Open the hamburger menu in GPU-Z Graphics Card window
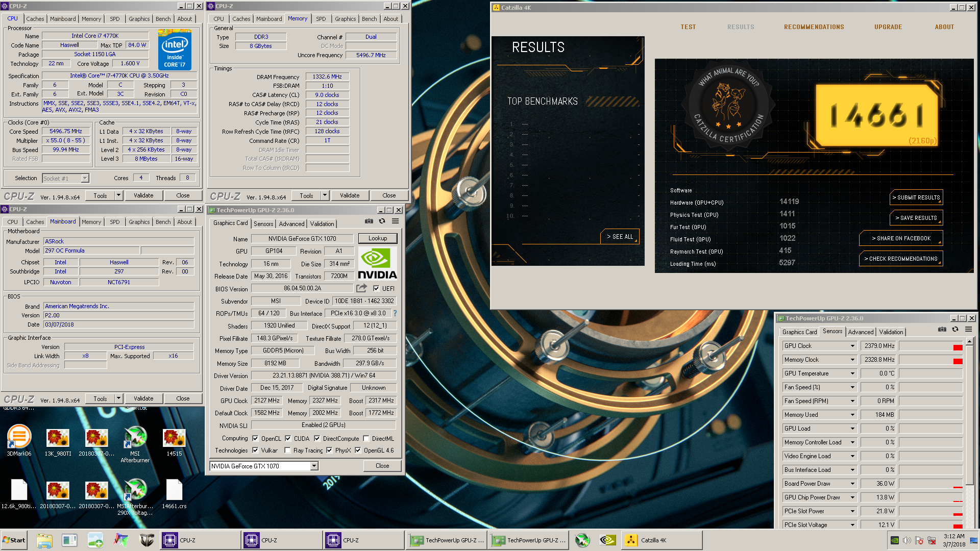980x551 pixels. pos(395,221)
